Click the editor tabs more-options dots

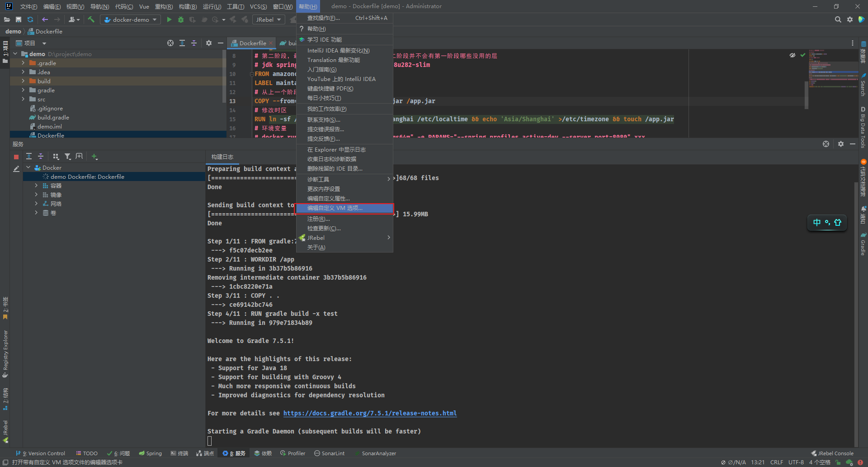(853, 43)
